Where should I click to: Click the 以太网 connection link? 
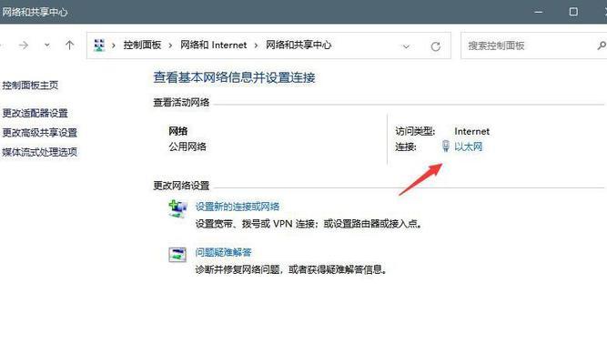pyautogui.click(x=469, y=147)
